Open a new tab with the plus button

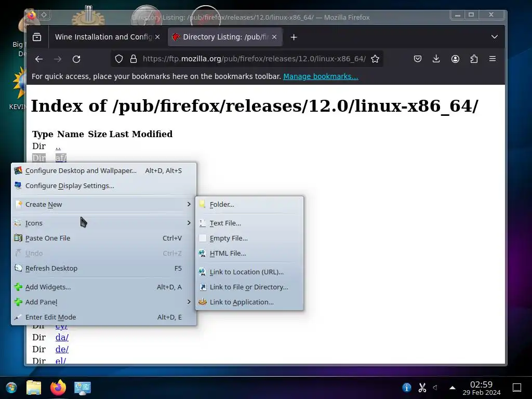(x=294, y=37)
